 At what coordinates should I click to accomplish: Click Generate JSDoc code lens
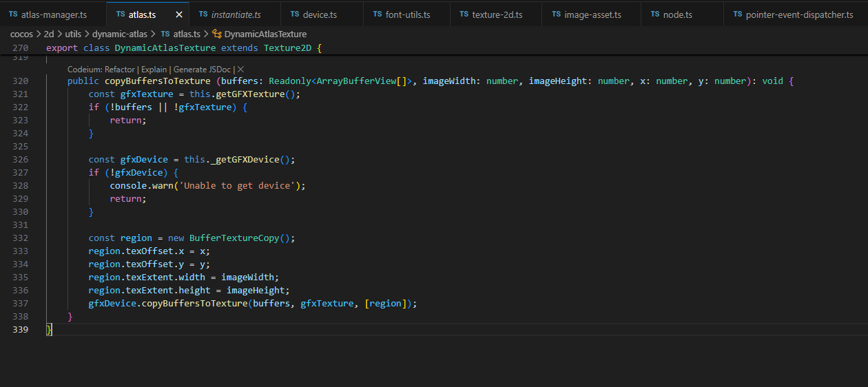202,70
